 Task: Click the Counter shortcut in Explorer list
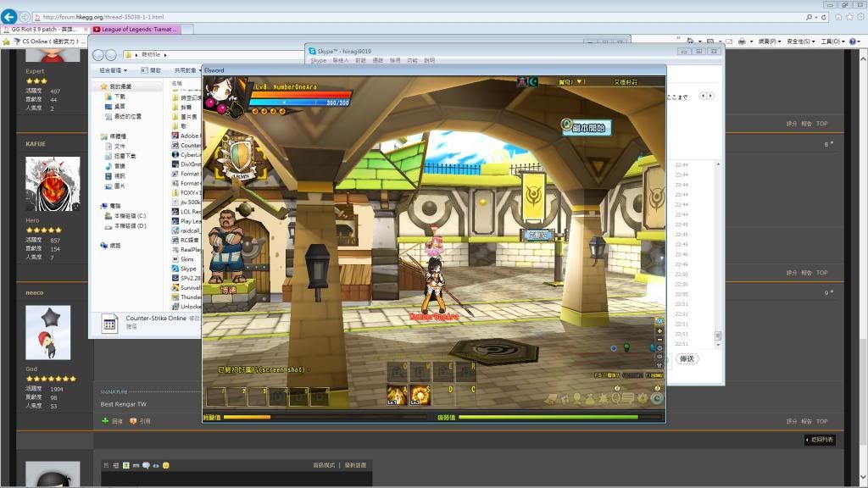coord(186,145)
